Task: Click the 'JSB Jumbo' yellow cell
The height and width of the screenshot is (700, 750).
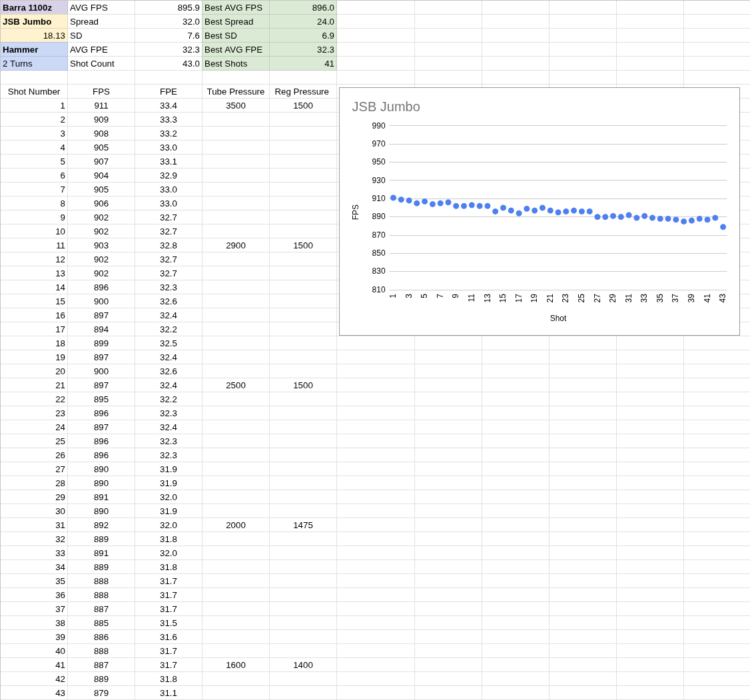Action: click(x=34, y=21)
